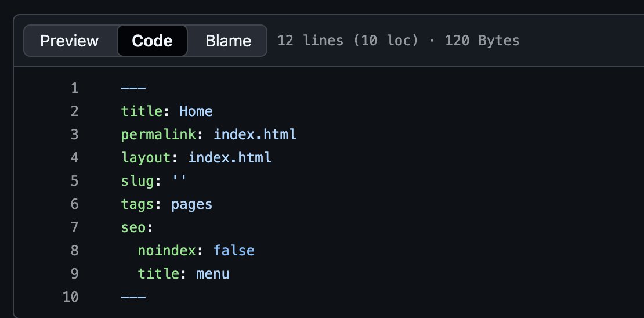This screenshot has height=318, width=644.
Task: Click the 'permalink' key
Action: click(158, 135)
